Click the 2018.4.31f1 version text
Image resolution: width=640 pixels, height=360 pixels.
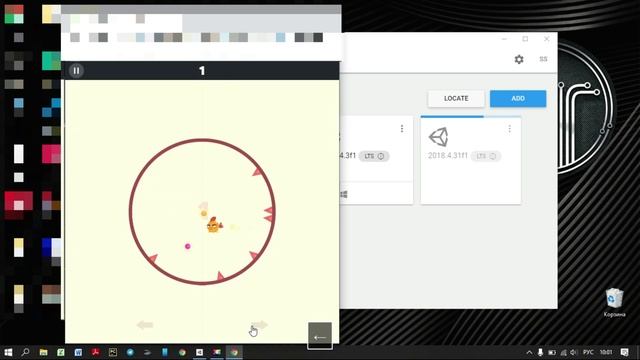[x=448, y=156]
